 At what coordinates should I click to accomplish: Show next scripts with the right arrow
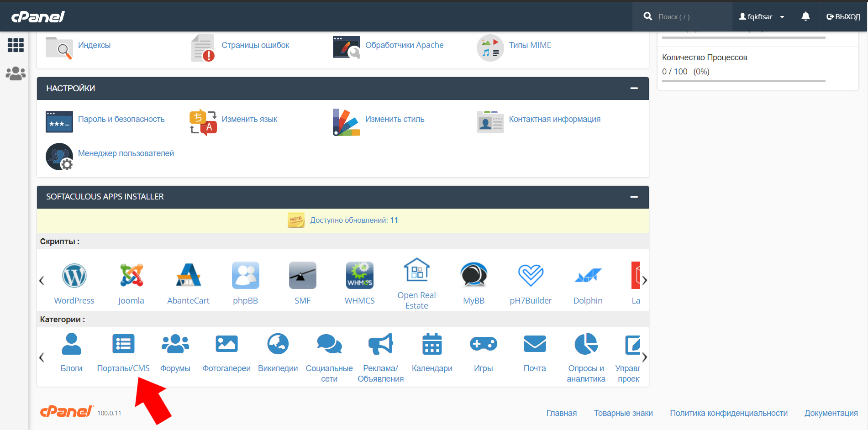pyautogui.click(x=644, y=280)
